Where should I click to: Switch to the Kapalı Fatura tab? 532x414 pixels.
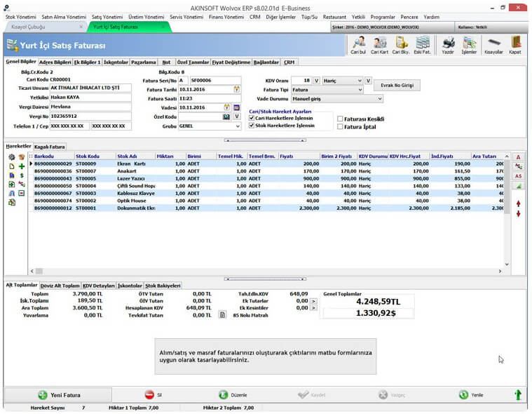[x=50, y=147]
